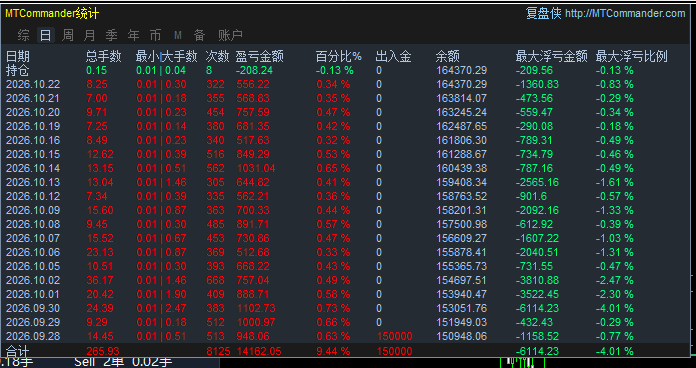The width and height of the screenshot is (696, 368).
Task: Click the 盈亏金额 column header
Action: [260, 56]
